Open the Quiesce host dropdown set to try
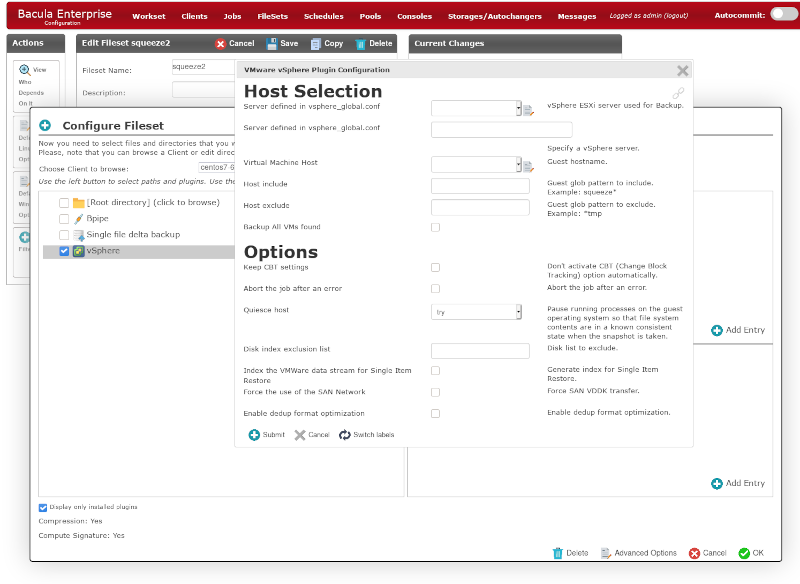Image resolution: width=800 pixels, height=584 pixels. 477,311
